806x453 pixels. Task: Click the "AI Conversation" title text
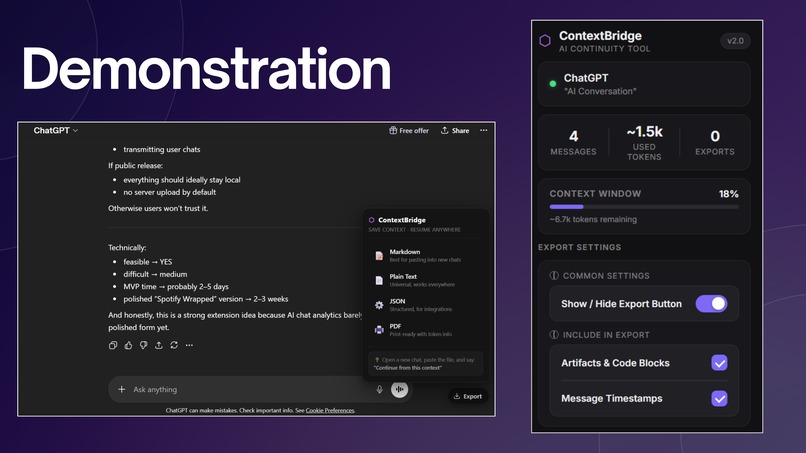pyautogui.click(x=600, y=92)
